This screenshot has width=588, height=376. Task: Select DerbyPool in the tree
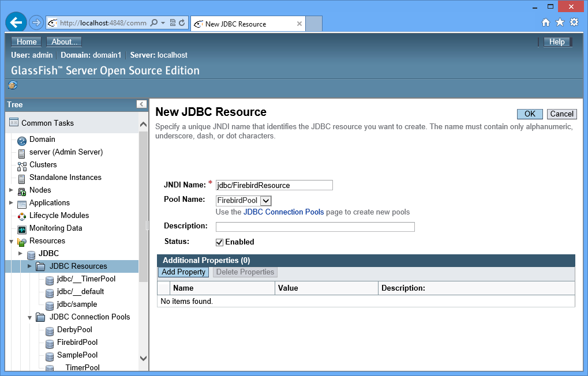click(x=74, y=329)
